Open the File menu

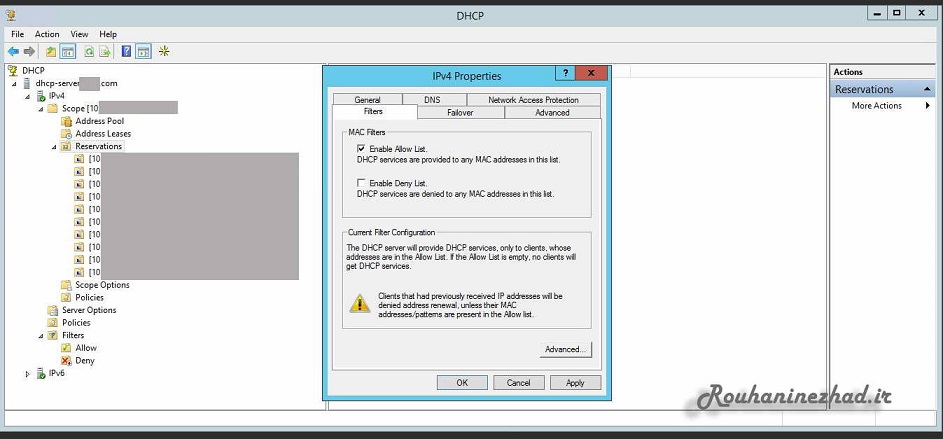pyautogui.click(x=17, y=34)
